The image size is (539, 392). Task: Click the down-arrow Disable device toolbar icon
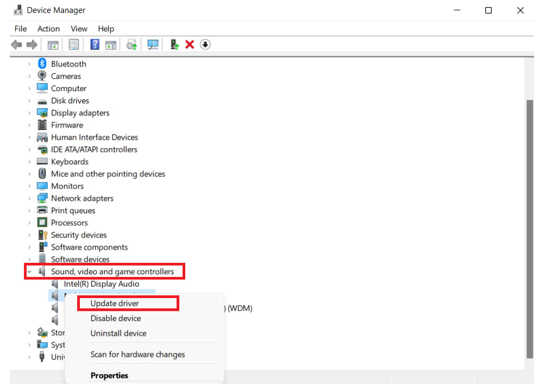click(205, 45)
